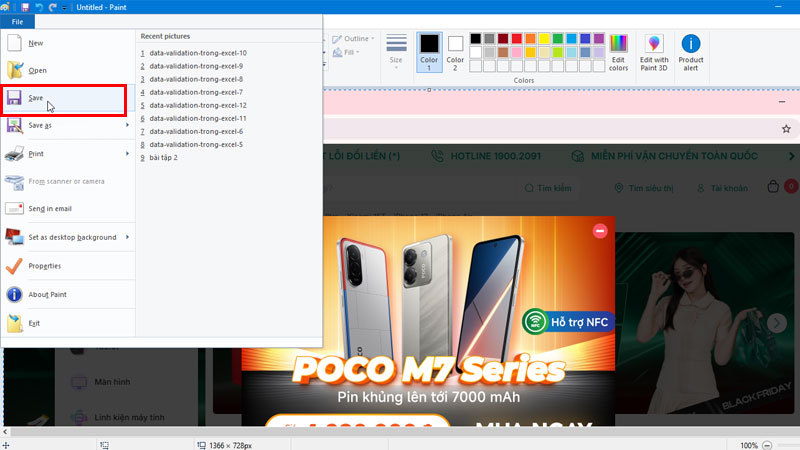This screenshot has height=450, width=800.
Task: Expand the Save as submenu arrow
Action: 127,126
